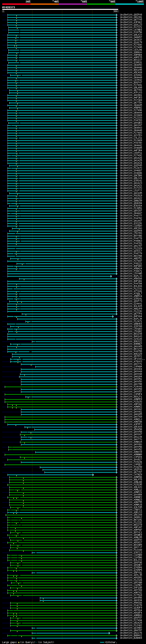This screenshot has height=644, width=146.
Task: Select the UniRef100_Q2XTE0 entry
Action: tap(131, 135)
